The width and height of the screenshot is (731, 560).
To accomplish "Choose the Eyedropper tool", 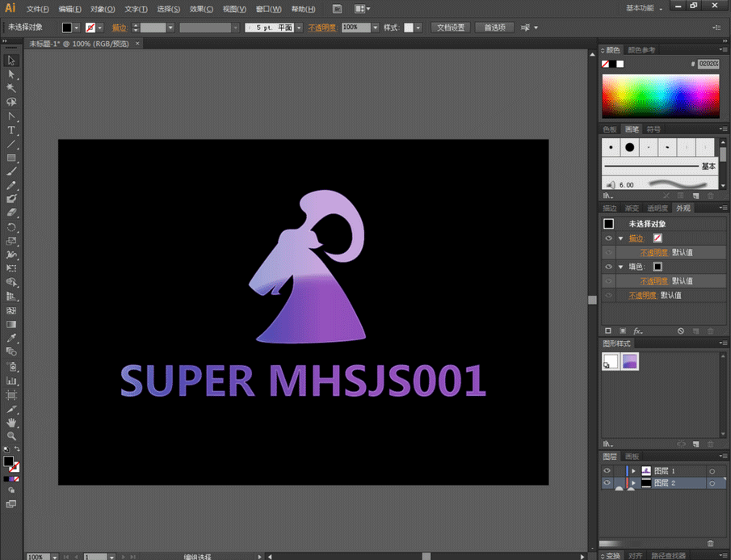I will [x=11, y=338].
